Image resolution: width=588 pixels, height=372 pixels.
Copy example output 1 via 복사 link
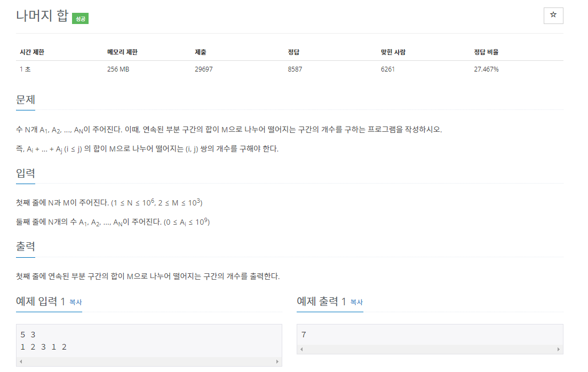coord(356,302)
